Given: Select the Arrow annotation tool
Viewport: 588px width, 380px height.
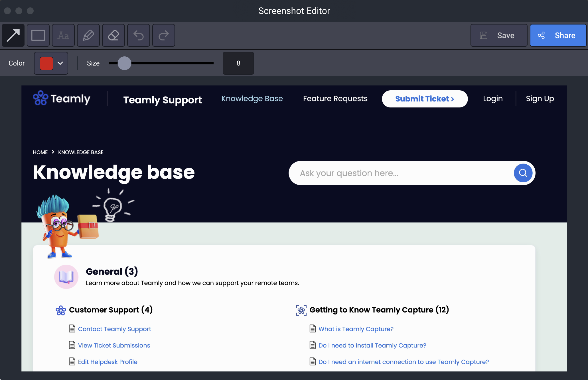Looking at the screenshot, I should [x=13, y=35].
